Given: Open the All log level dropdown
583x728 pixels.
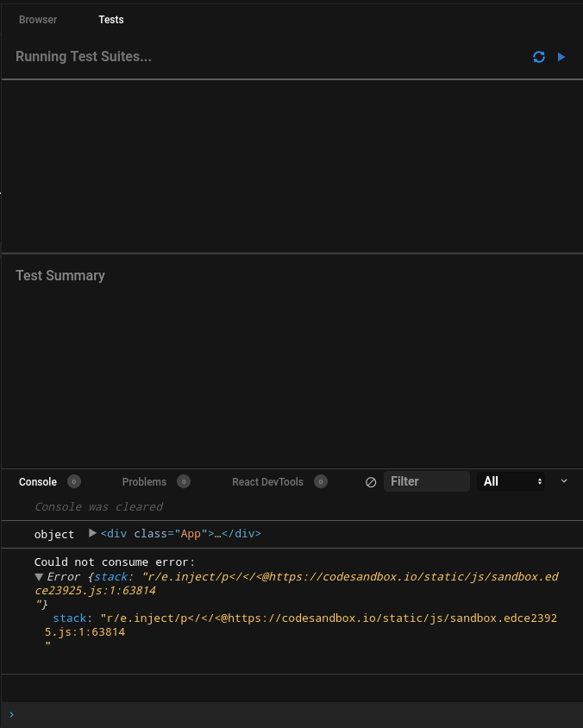Looking at the screenshot, I should click(x=511, y=481).
